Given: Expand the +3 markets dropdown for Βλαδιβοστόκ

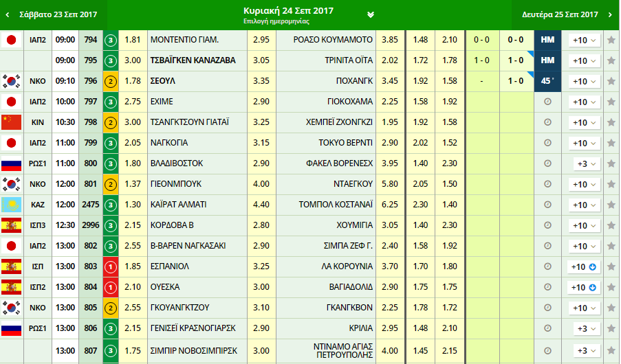Looking at the screenshot, I should point(587,163).
